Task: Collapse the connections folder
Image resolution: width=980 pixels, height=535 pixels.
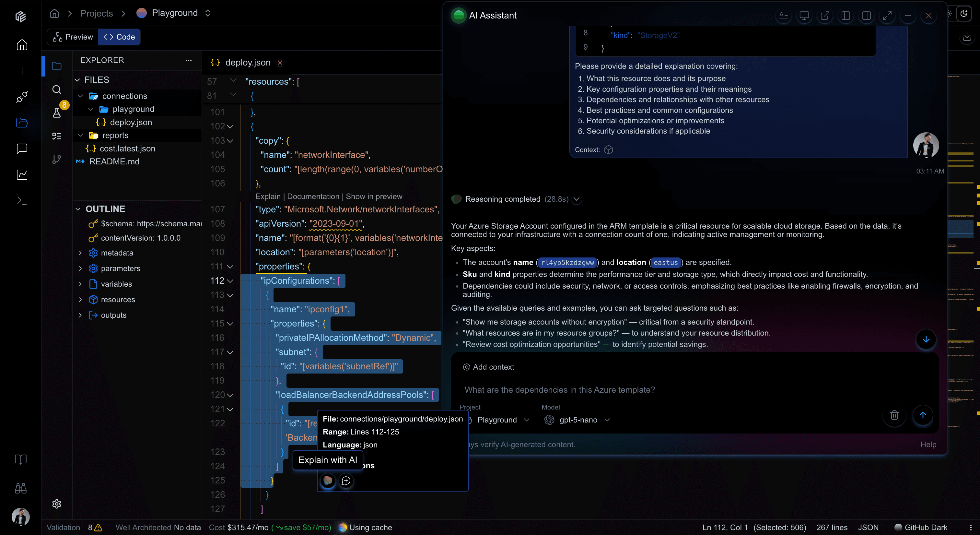Action: click(80, 96)
